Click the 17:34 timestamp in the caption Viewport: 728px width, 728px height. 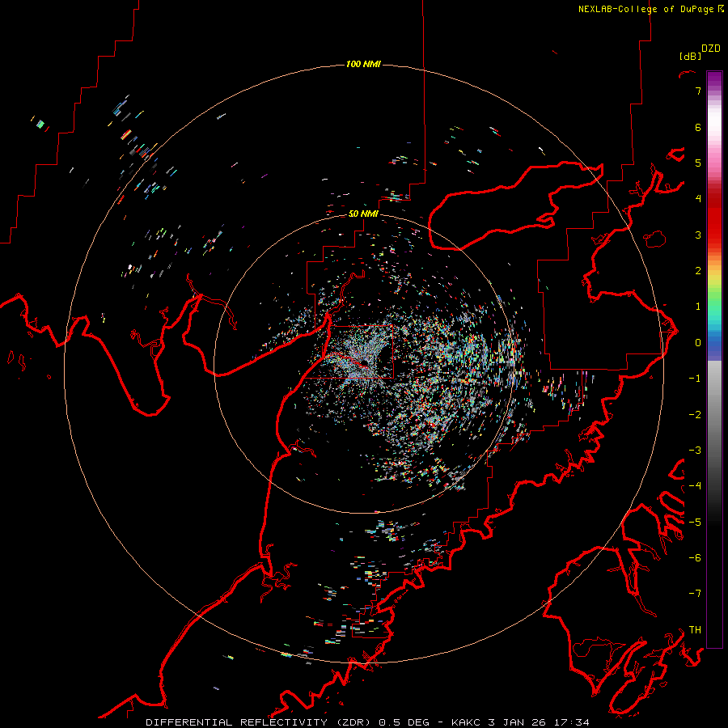coord(573,722)
